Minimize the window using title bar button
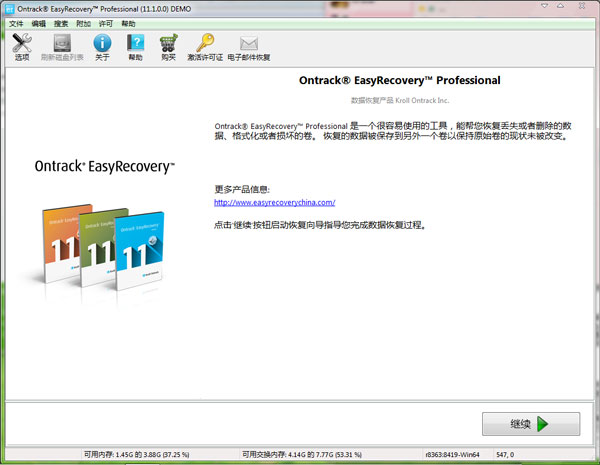Screen dimensions: 600x465 pos(545,6)
